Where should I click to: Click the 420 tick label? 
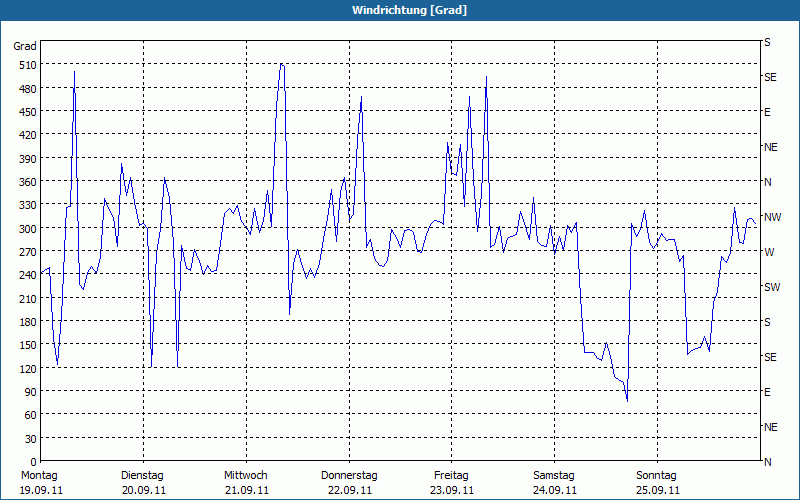pyautogui.click(x=28, y=135)
